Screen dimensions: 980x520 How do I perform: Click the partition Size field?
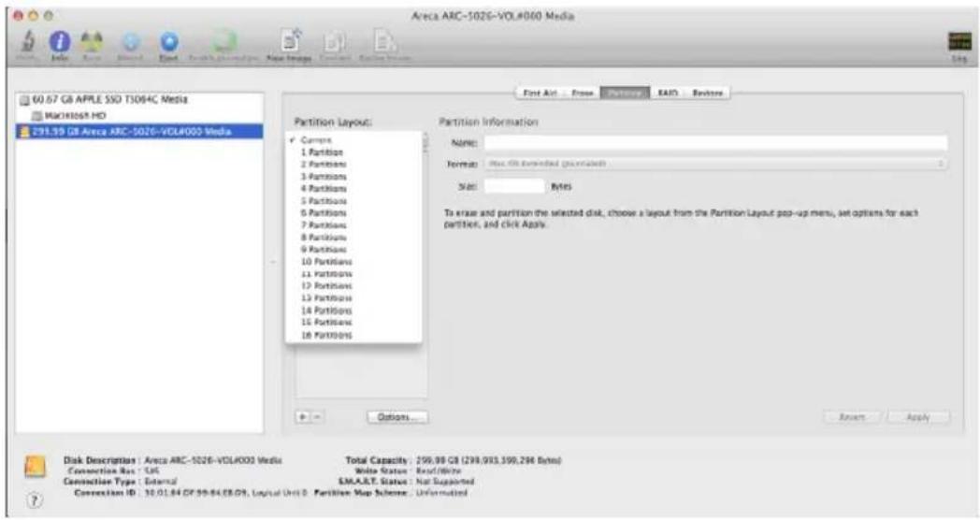tap(514, 186)
